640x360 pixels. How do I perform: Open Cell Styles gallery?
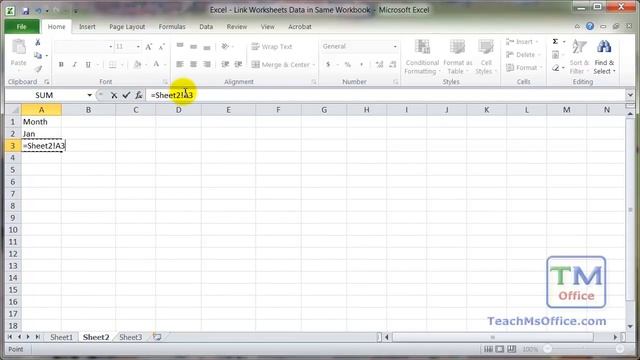[x=486, y=57]
